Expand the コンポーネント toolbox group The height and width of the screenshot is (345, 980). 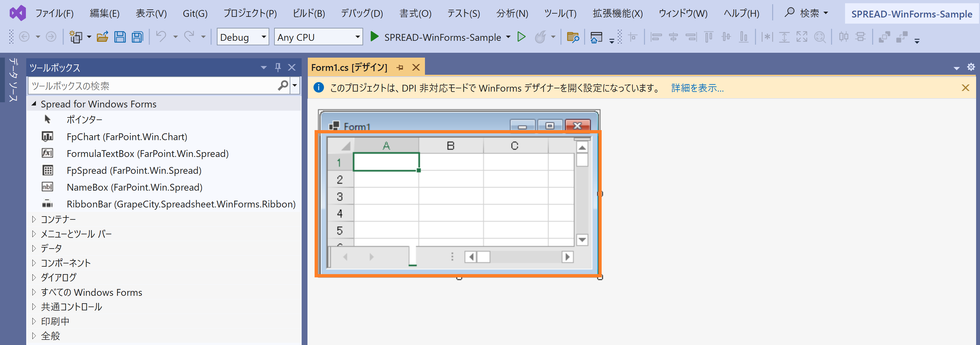34,263
